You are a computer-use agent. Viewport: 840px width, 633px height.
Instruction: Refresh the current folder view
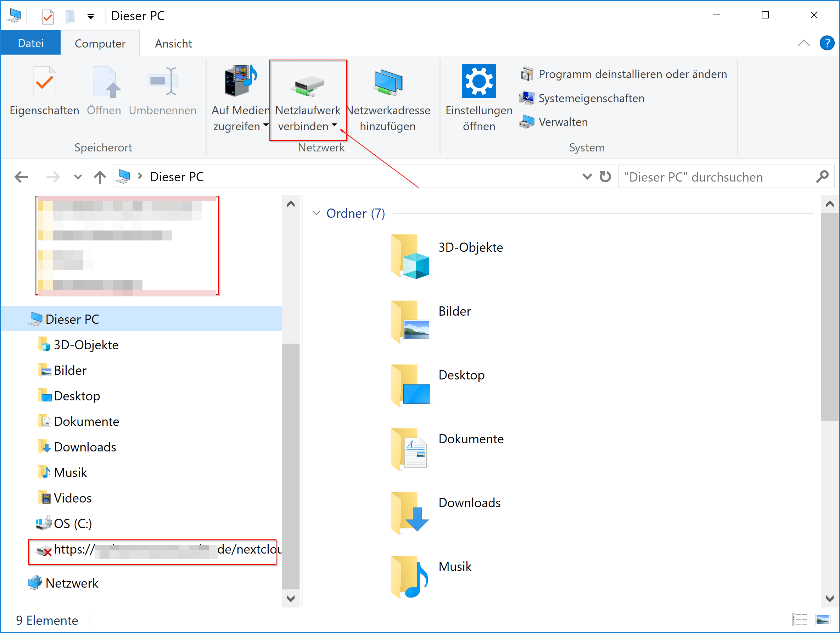tap(605, 176)
